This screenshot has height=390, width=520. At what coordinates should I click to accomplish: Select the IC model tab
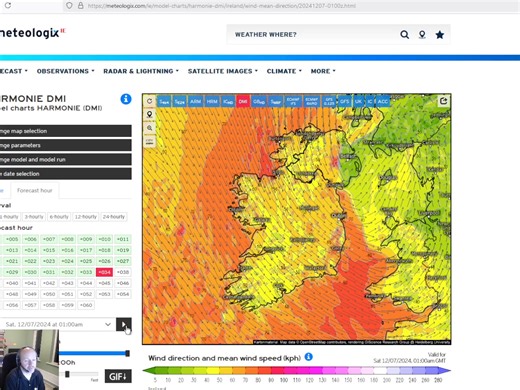(370, 101)
